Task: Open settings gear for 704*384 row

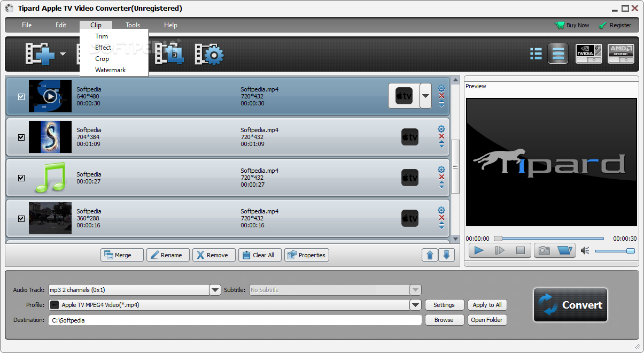Action: (x=441, y=129)
